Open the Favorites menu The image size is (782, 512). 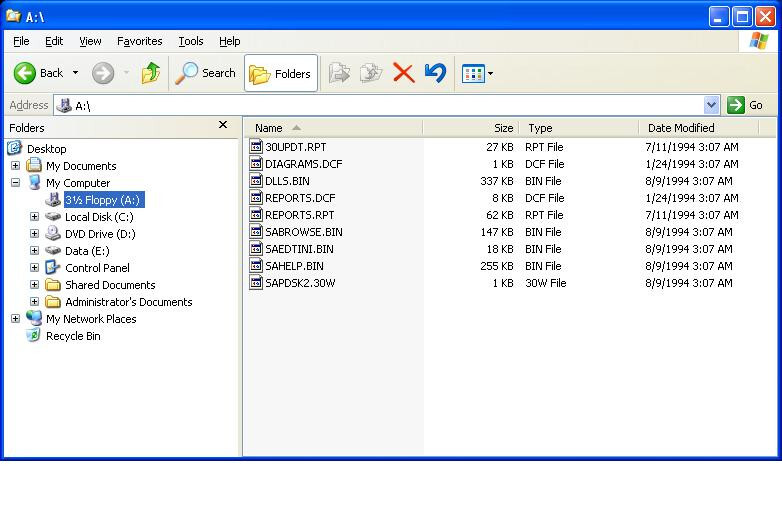[x=140, y=41]
